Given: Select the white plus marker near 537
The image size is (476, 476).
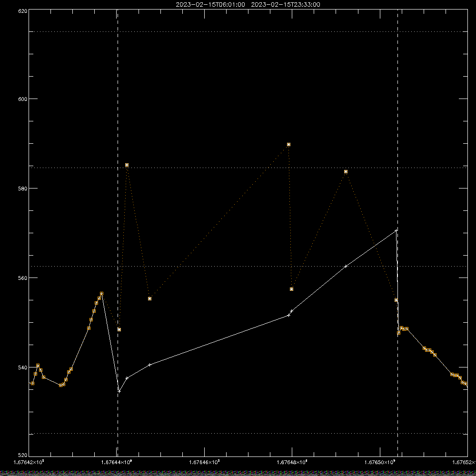Looking at the screenshot, I should pos(127,378).
